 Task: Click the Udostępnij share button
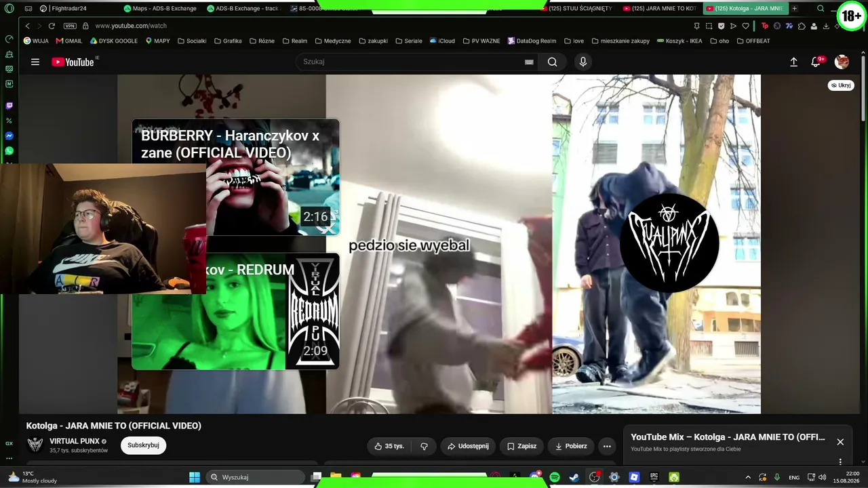(x=469, y=446)
